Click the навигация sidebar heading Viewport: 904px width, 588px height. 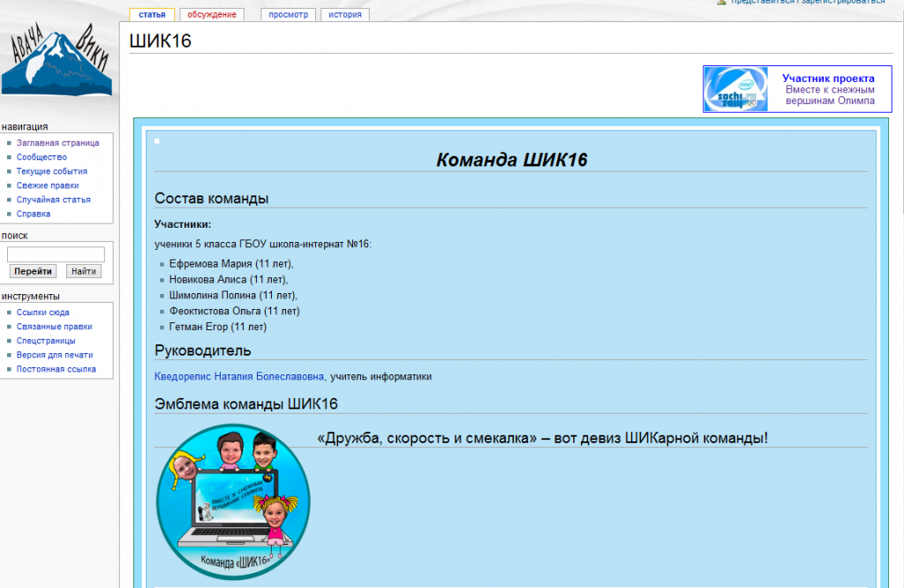point(25,127)
